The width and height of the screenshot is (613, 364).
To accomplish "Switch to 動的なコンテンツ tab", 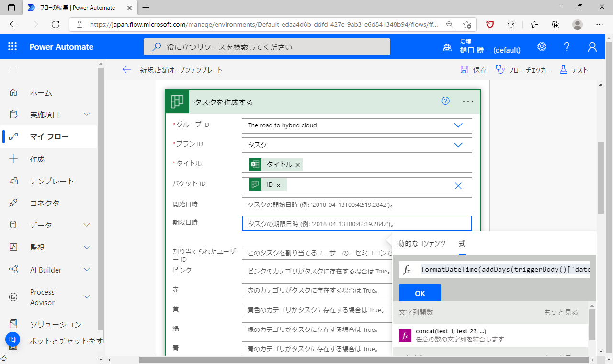I will 421,244.
